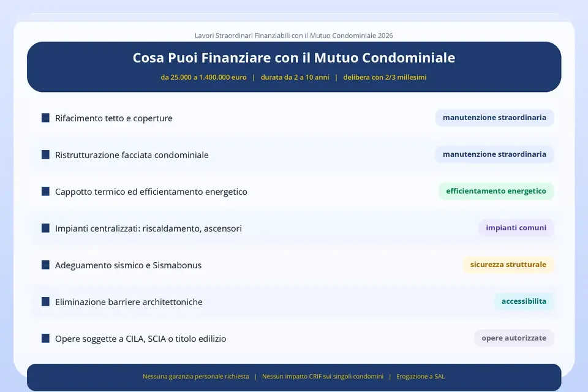
Task: Select the manutenzione straordinaria badge in the facciata row
Action: 494,154
